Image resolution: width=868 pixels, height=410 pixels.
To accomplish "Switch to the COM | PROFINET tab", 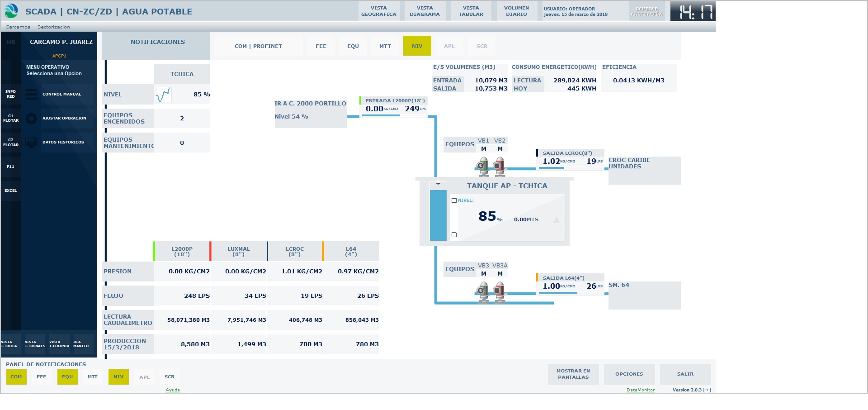I will pos(258,46).
